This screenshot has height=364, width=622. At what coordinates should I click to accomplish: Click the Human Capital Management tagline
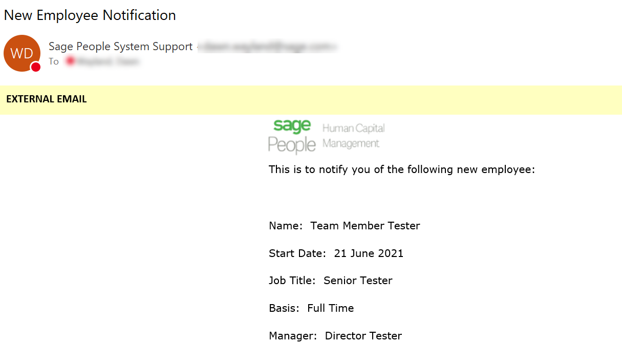[353, 136]
